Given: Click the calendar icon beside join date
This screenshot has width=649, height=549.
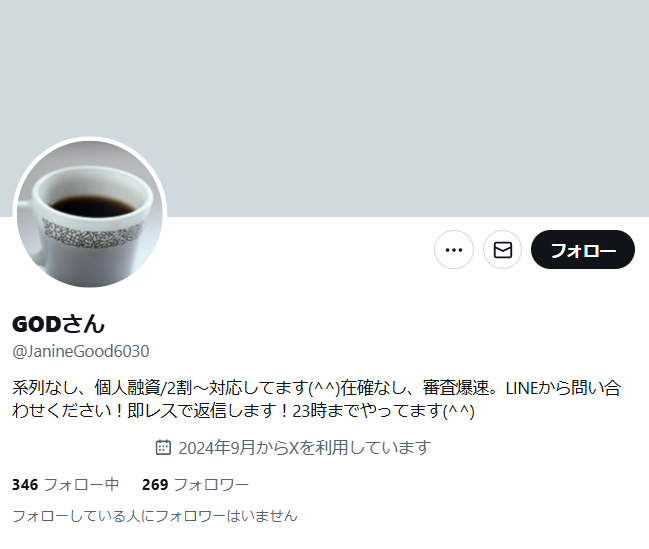Looking at the screenshot, I should 163,448.
